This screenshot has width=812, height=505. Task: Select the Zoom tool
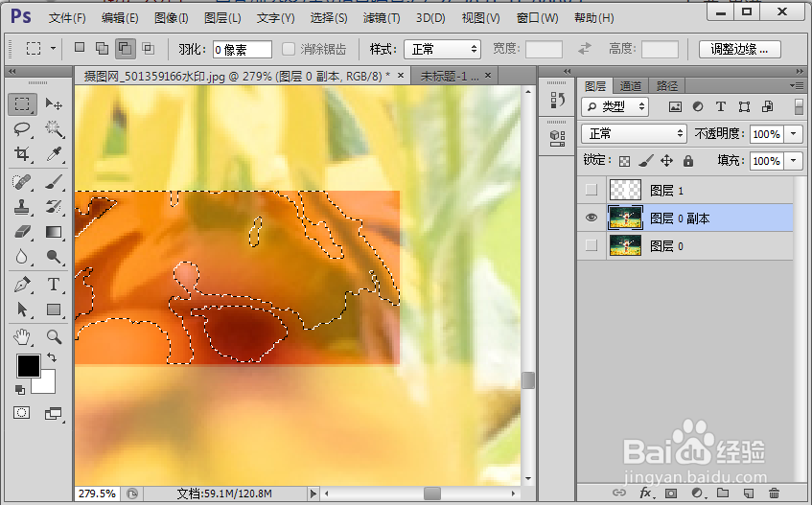tap(54, 337)
